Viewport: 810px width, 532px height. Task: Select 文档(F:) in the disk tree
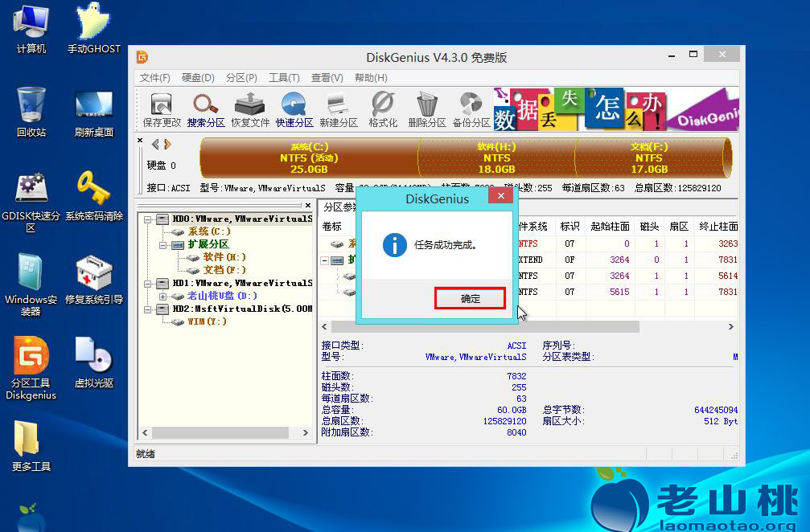[224, 270]
